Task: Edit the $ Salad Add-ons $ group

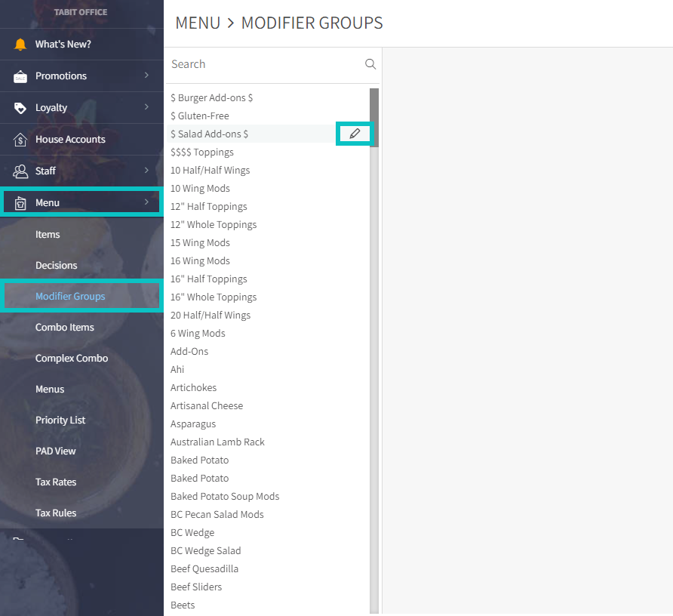Action: pyautogui.click(x=355, y=134)
